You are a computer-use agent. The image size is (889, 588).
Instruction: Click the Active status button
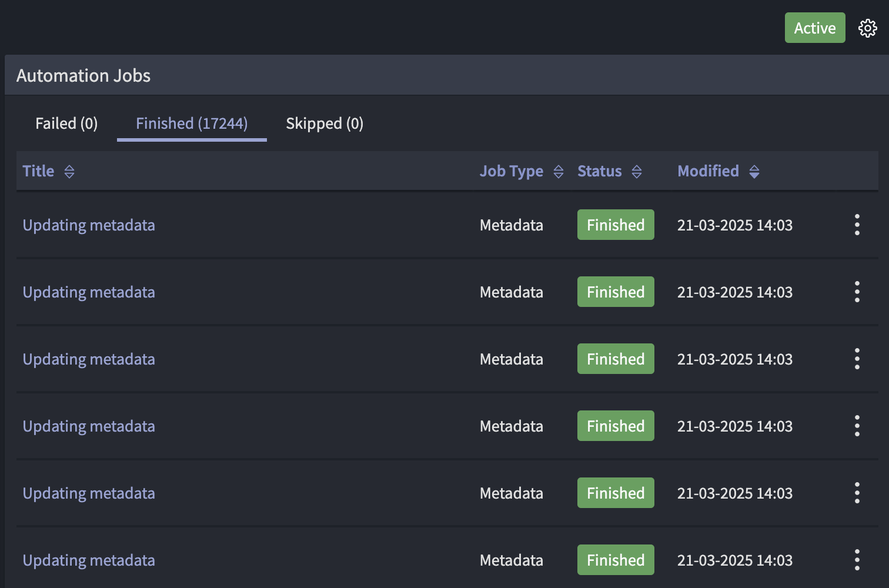(x=814, y=28)
